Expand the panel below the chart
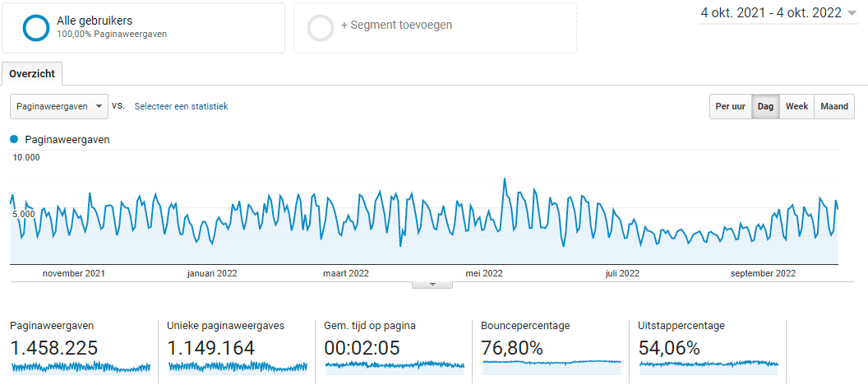The image size is (868, 390). (435, 285)
